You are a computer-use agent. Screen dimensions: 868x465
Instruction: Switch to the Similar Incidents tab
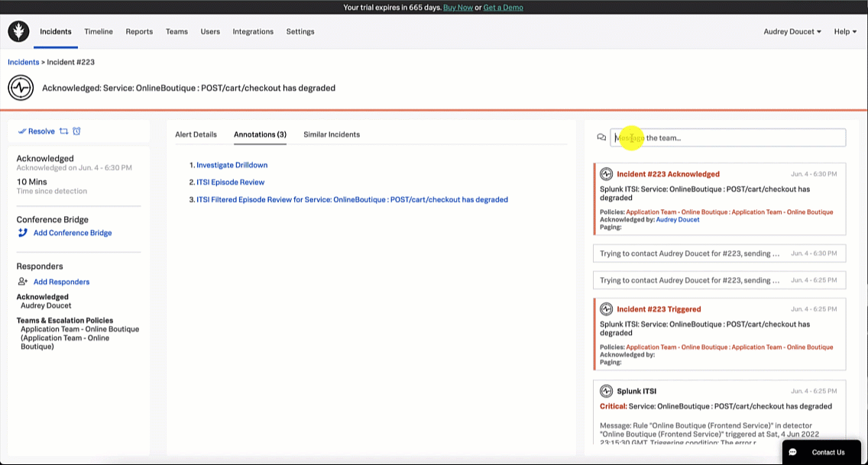coord(332,134)
